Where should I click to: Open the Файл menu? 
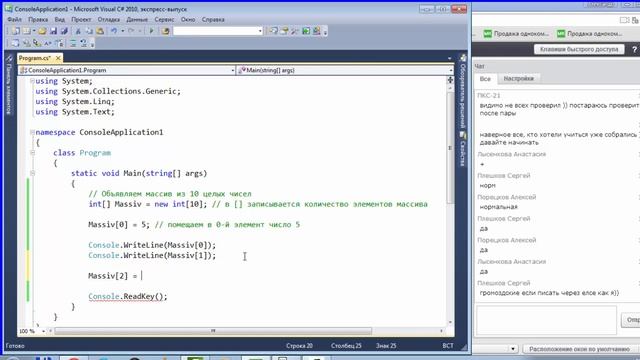[x=14, y=20]
